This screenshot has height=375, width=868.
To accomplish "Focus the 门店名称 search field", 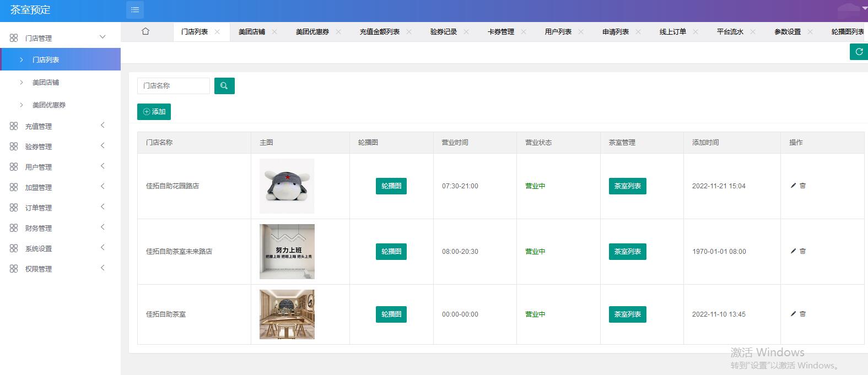I will [x=174, y=86].
